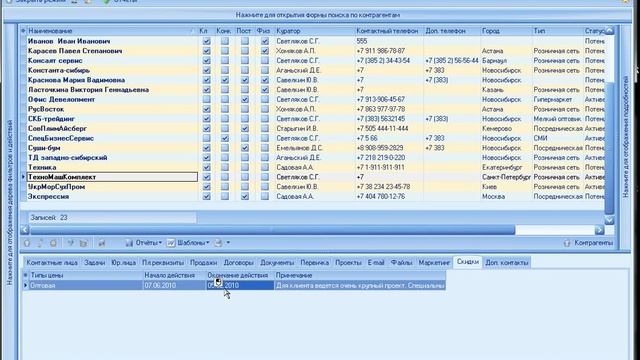The image size is (640, 360).
Task: Click the Гипермаркет type cell
Action: click(x=553, y=100)
